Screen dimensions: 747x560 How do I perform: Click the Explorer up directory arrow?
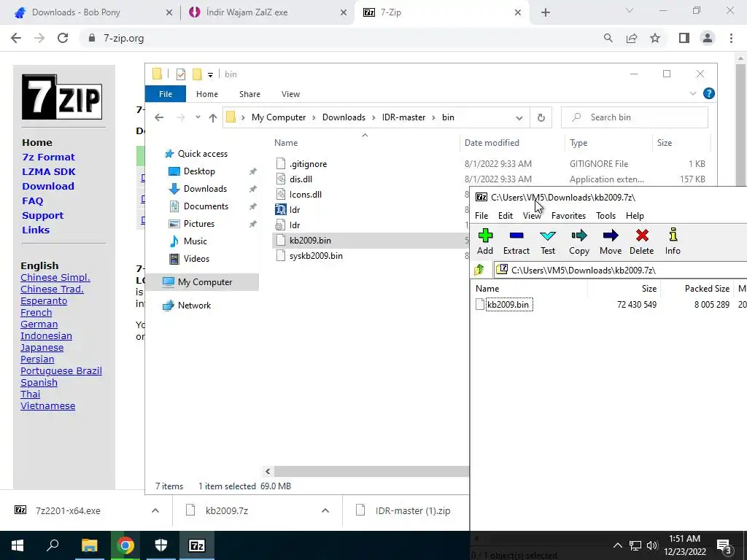coord(212,117)
